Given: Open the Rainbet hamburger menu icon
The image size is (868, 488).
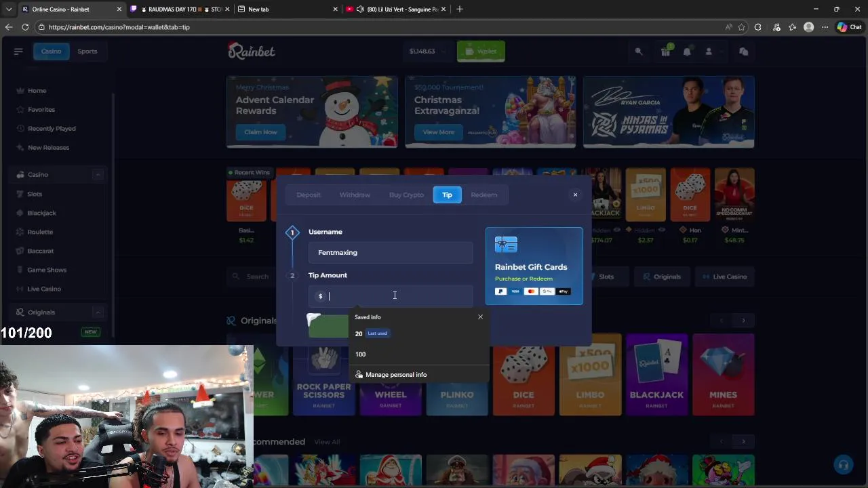Looking at the screenshot, I should point(18,52).
